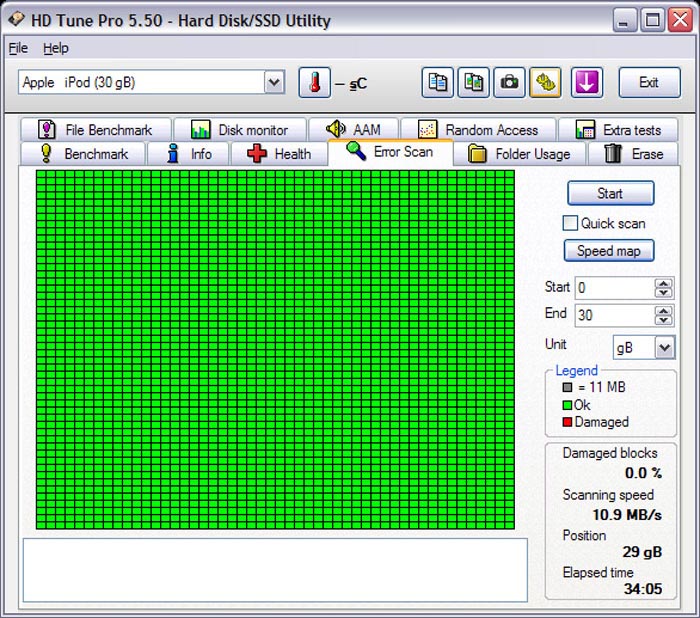Decrease the End value with down arrow

tap(664, 320)
